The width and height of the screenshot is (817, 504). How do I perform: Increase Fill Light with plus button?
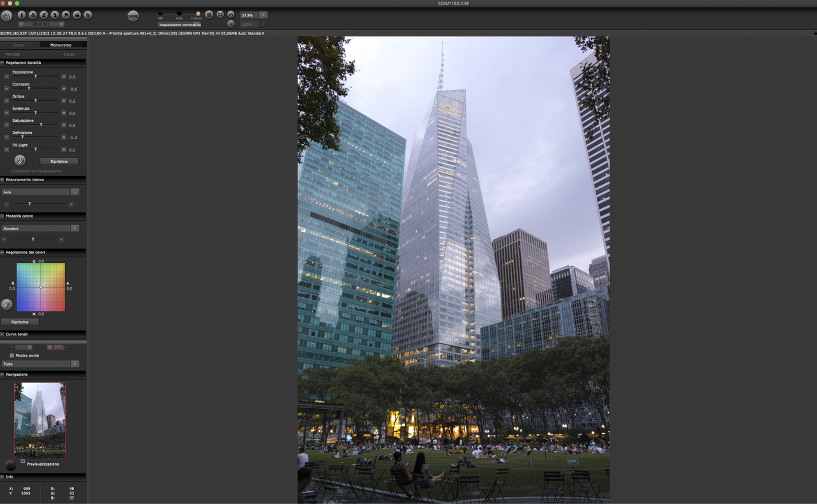point(64,149)
